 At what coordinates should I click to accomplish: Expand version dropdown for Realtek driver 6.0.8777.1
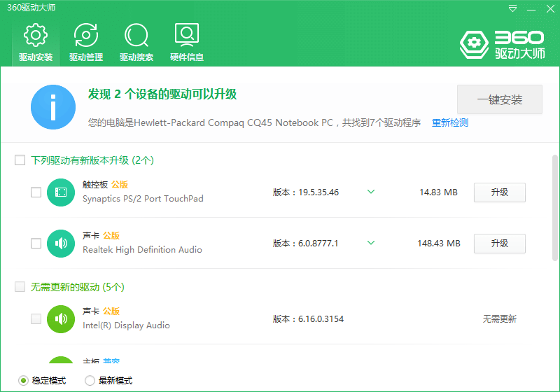coord(371,243)
